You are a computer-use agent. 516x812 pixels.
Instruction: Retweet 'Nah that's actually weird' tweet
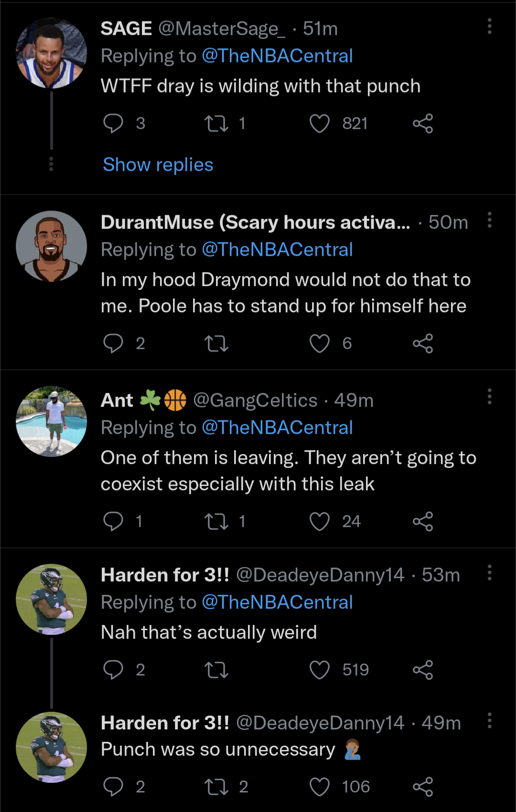click(x=216, y=670)
